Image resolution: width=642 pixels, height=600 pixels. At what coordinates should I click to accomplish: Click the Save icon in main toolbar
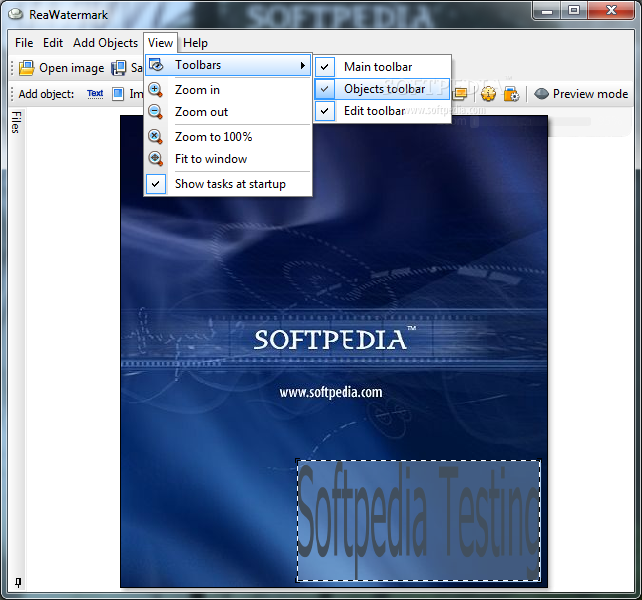point(119,68)
